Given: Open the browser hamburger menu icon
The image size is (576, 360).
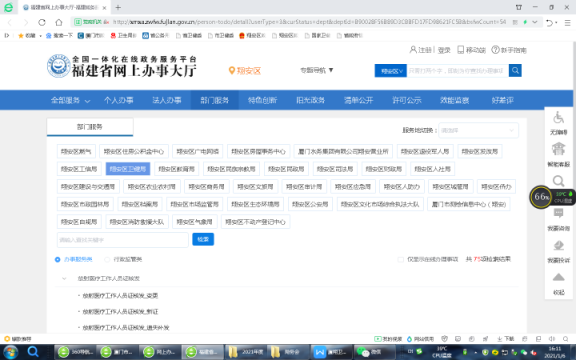Looking at the screenshot, I should point(568,22).
